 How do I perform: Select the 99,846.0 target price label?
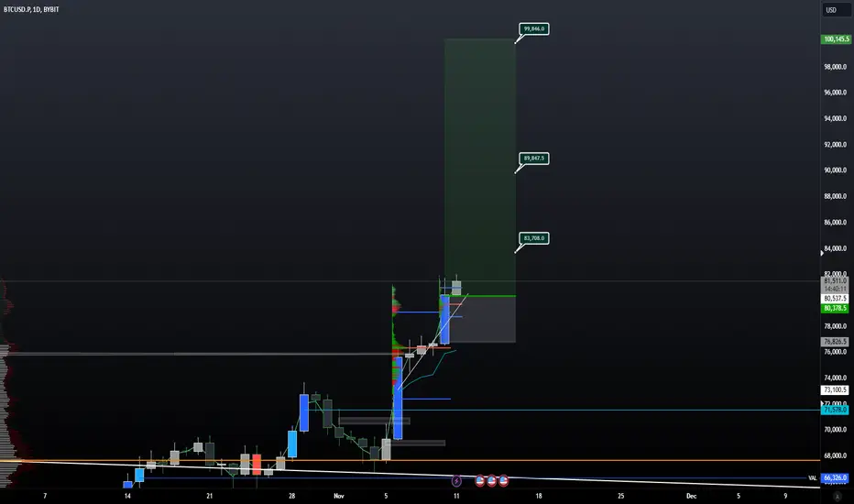pos(533,29)
